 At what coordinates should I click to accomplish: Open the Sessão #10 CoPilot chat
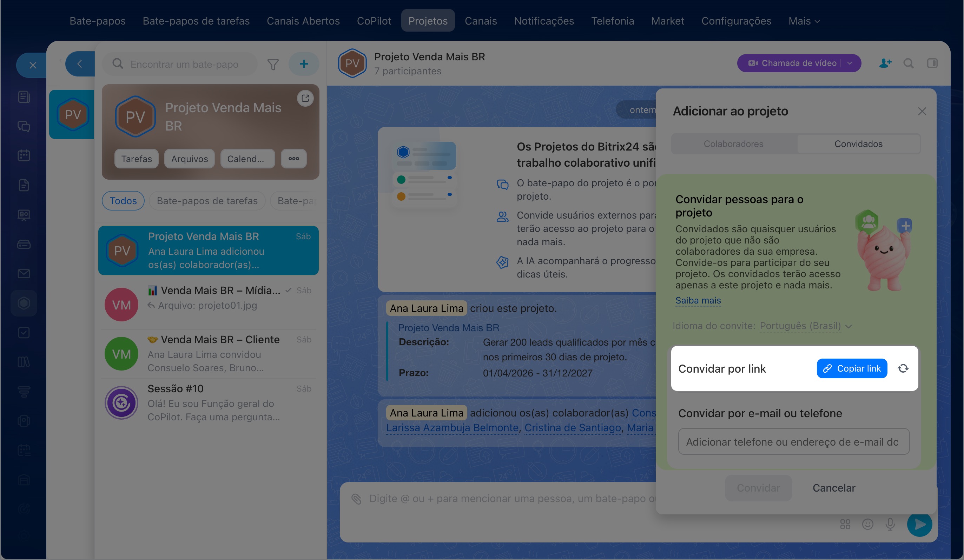coord(209,403)
